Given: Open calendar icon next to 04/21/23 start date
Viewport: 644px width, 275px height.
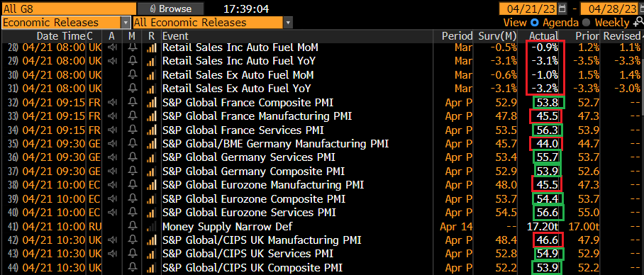Looking at the screenshot, I should point(562,9).
